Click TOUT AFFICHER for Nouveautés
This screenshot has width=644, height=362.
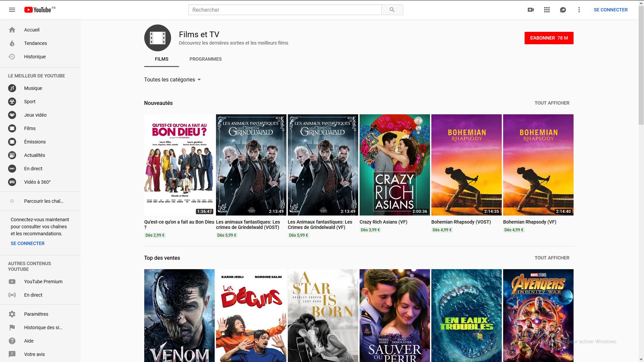coord(552,103)
